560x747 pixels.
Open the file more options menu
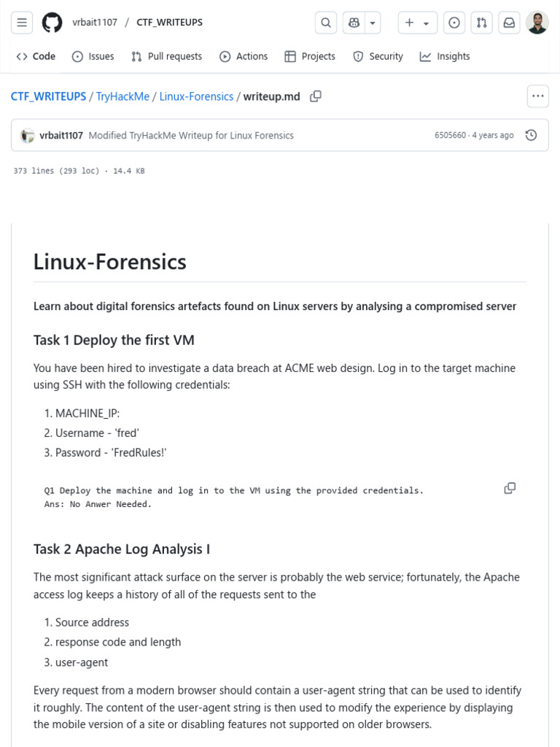537,96
